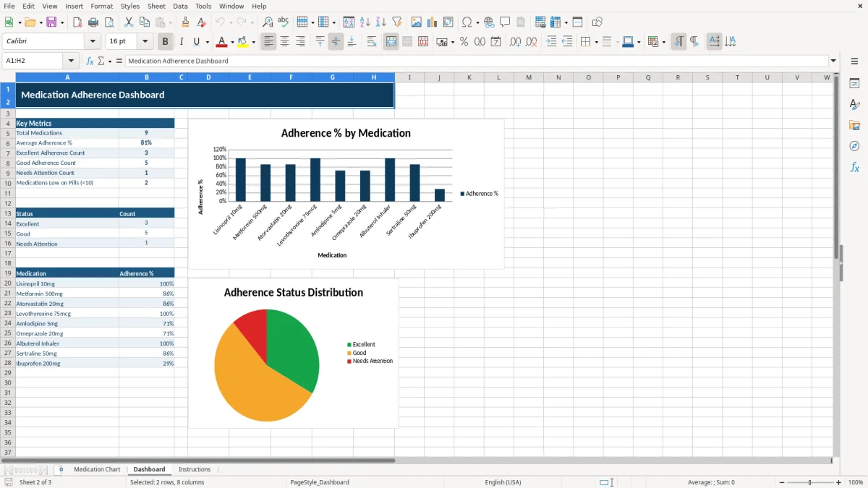The width and height of the screenshot is (868, 488).
Task: Click the Clone Formatting paintbrush icon
Action: [186, 22]
